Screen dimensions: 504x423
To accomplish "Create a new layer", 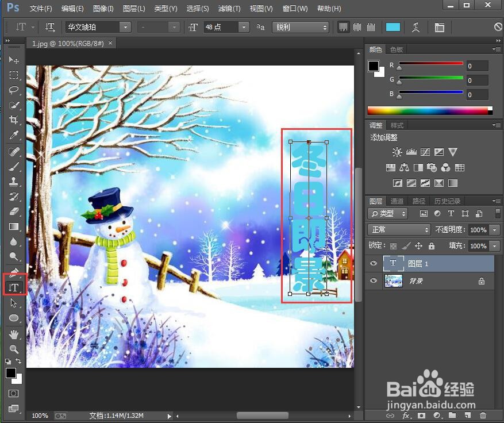I will click(468, 416).
